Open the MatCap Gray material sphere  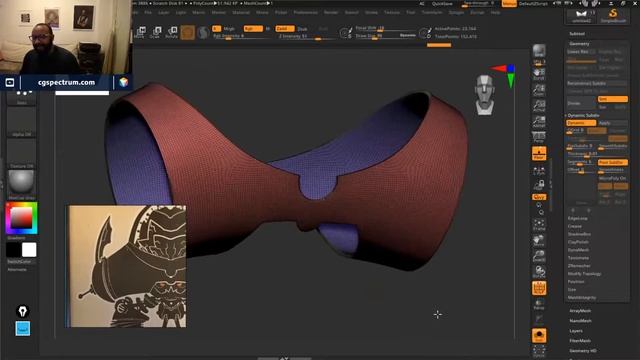(x=21, y=182)
